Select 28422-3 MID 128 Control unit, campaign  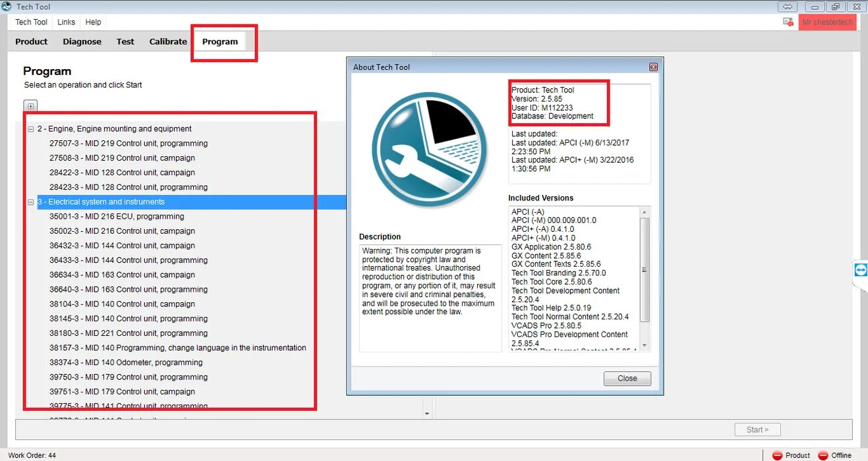coord(122,173)
